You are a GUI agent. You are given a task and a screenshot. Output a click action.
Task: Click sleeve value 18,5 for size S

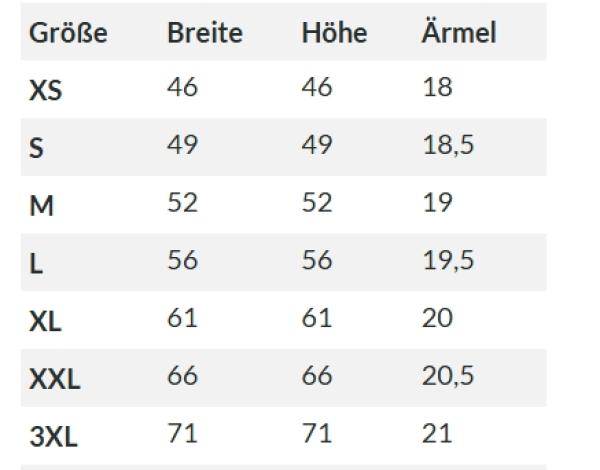coord(447,145)
